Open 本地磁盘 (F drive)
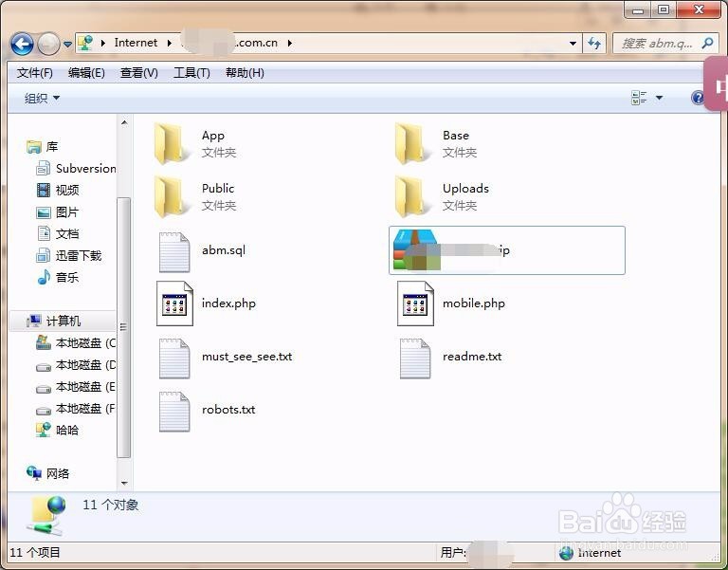This screenshot has width=728, height=570. [76, 409]
